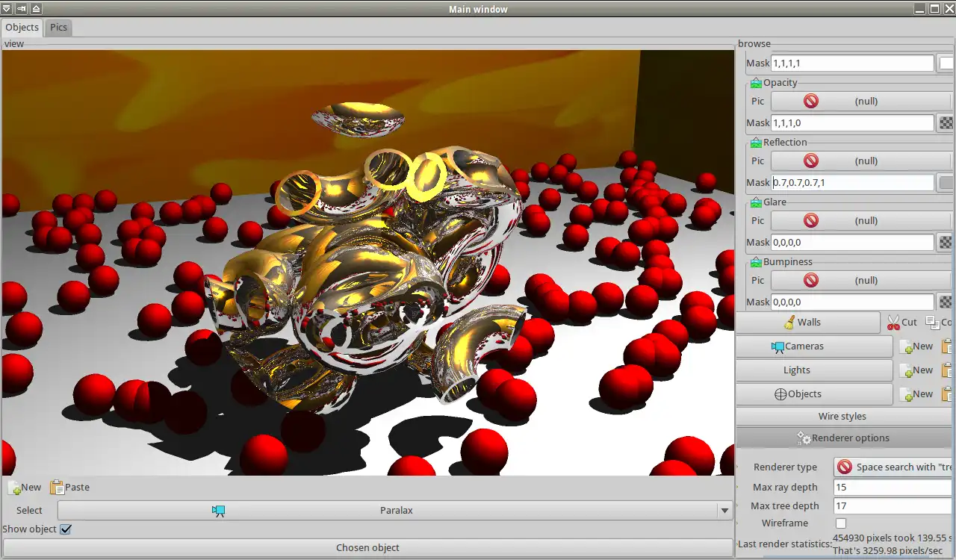The width and height of the screenshot is (956, 560).
Task: Click the Cut scissors button
Action: (901, 323)
